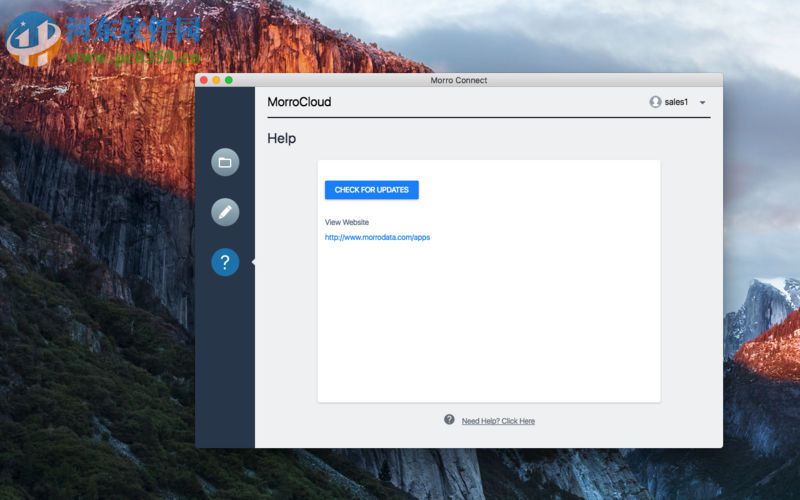Minimize the Morro Connect window
The width and height of the screenshot is (800, 500).
point(216,80)
